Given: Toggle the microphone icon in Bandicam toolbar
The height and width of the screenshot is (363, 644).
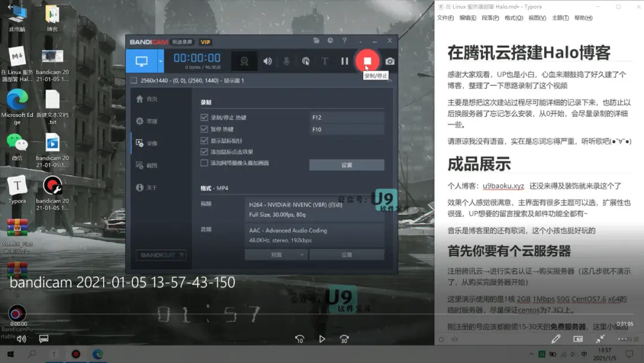Looking at the screenshot, I should pyautogui.click(x=286, y=61).
